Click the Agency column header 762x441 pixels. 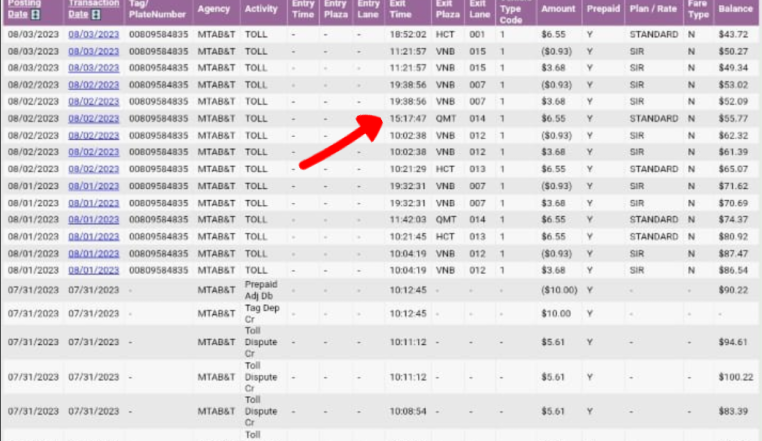[214, 9]
